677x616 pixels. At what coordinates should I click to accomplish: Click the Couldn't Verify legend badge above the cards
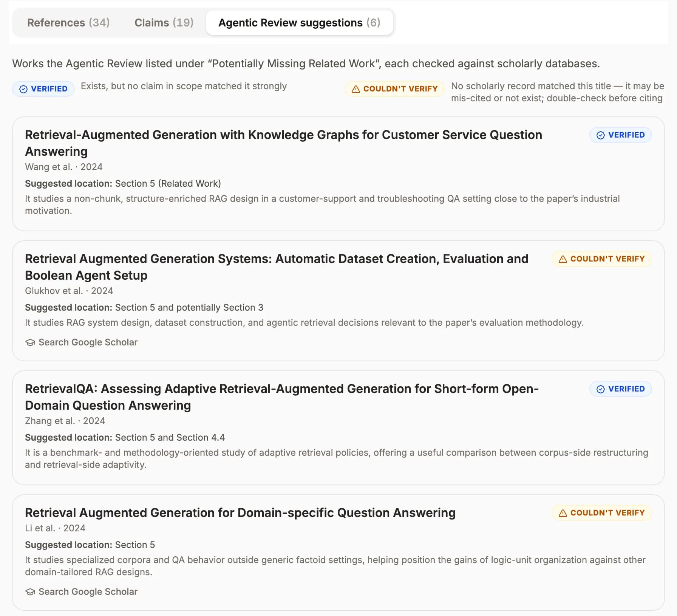tap(394, 89)
